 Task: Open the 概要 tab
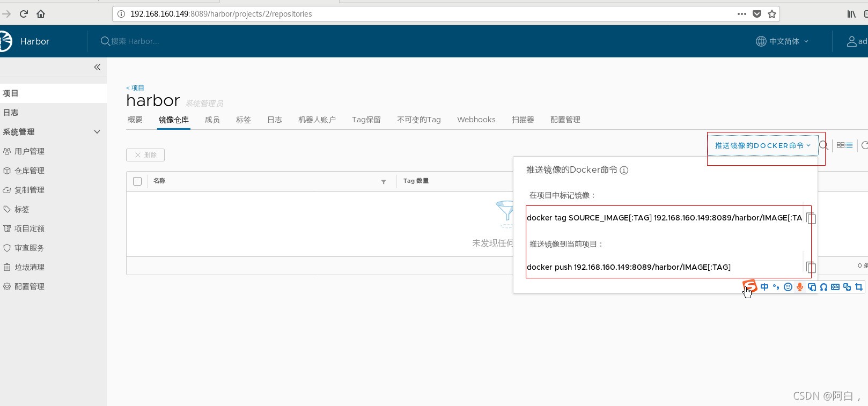click(x=135, y=120)
